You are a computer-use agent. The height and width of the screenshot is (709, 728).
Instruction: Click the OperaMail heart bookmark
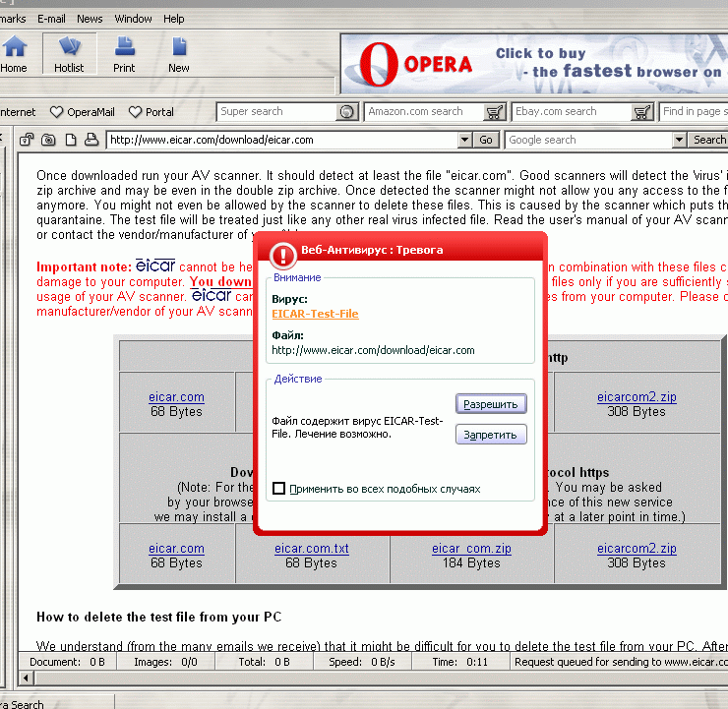[x=83, y=112]
